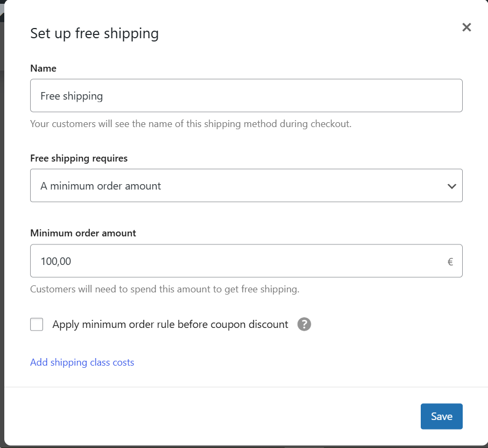The width and height of the screenshot is (488, 448).
Task: Click the euro symbol in amount field
Action: pyautogui.click(x=450, y=262)
